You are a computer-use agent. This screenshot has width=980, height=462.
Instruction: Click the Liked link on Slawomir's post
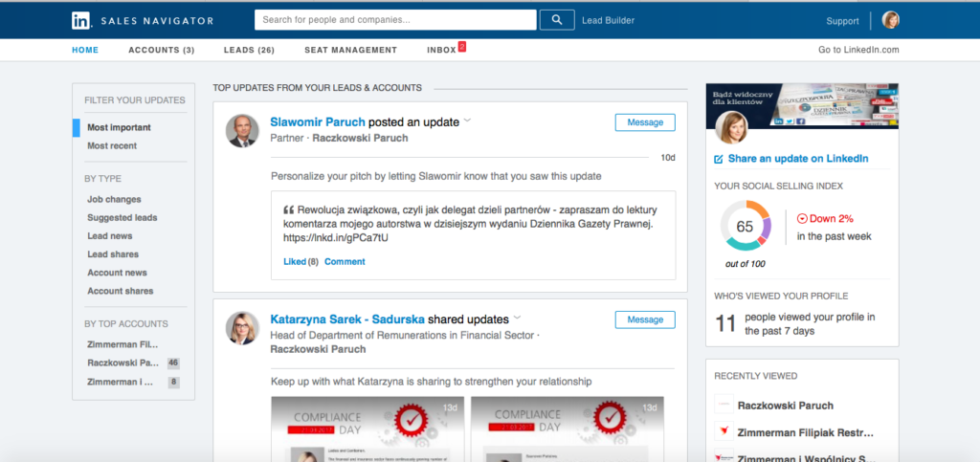[295, 261]
